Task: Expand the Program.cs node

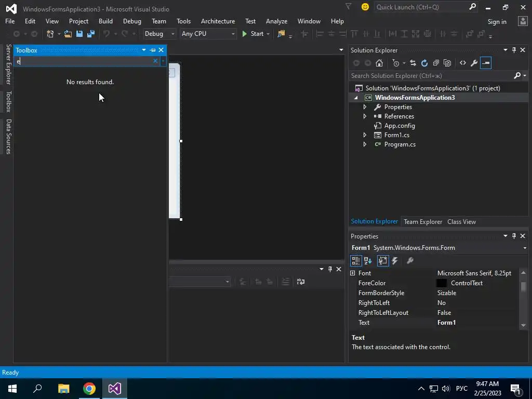Action: [365, 144]
